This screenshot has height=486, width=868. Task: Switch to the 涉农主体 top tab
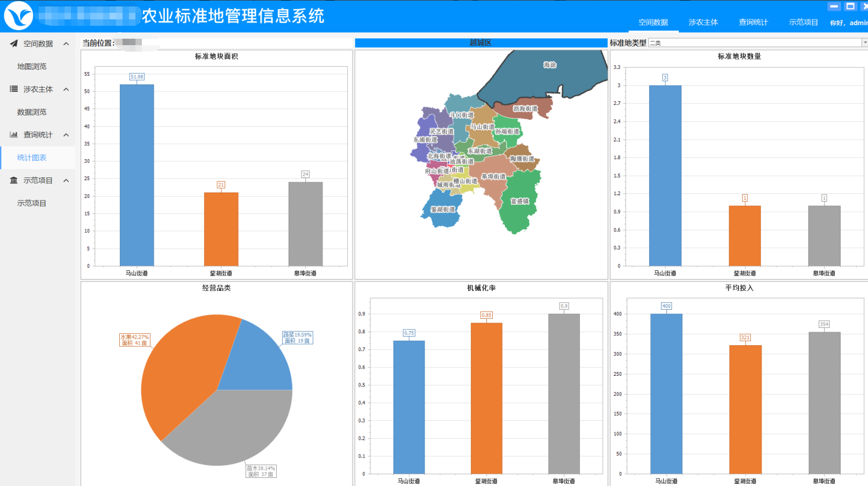(x=704, y=23)
